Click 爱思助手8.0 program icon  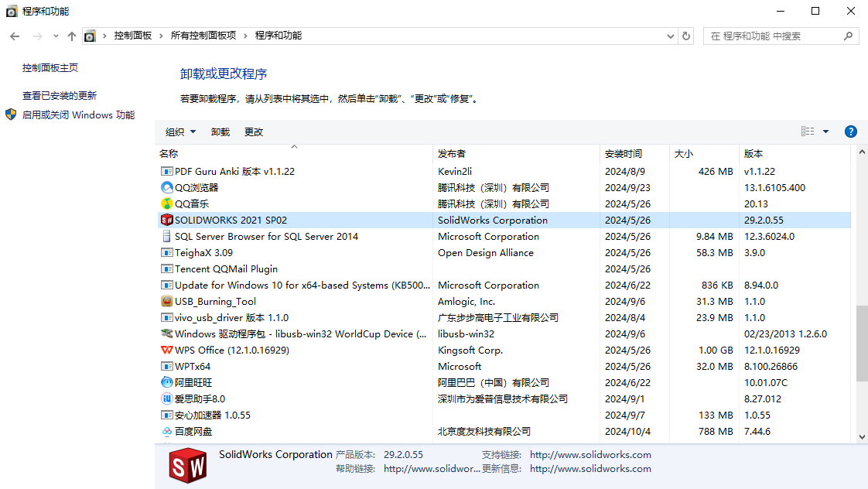[166, 398]
